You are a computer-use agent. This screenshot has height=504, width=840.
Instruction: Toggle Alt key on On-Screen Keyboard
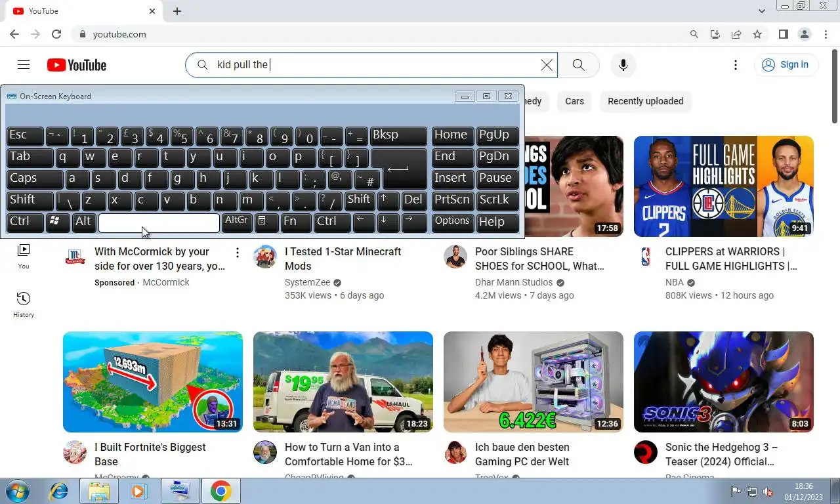83,222
